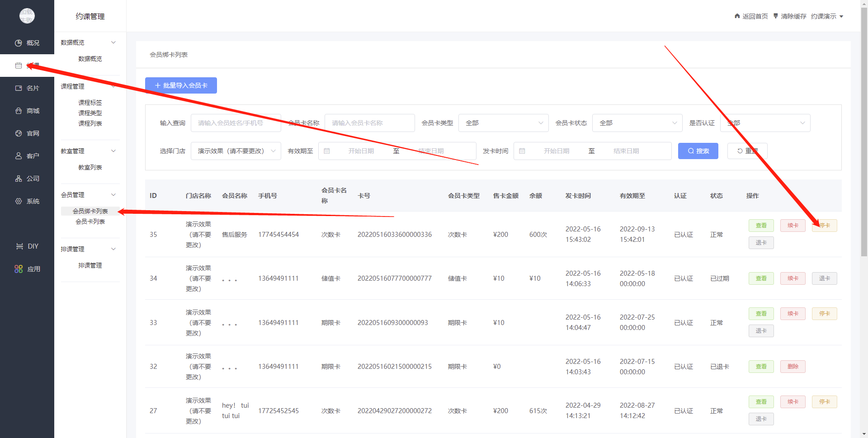Image resolution: width=868 pixels, height=438 pixels.
Task: Click 查看 for card ID 35
Action: 761,226
